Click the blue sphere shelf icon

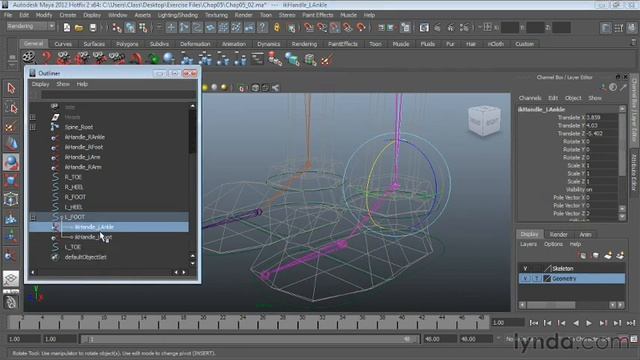[169, 58]
